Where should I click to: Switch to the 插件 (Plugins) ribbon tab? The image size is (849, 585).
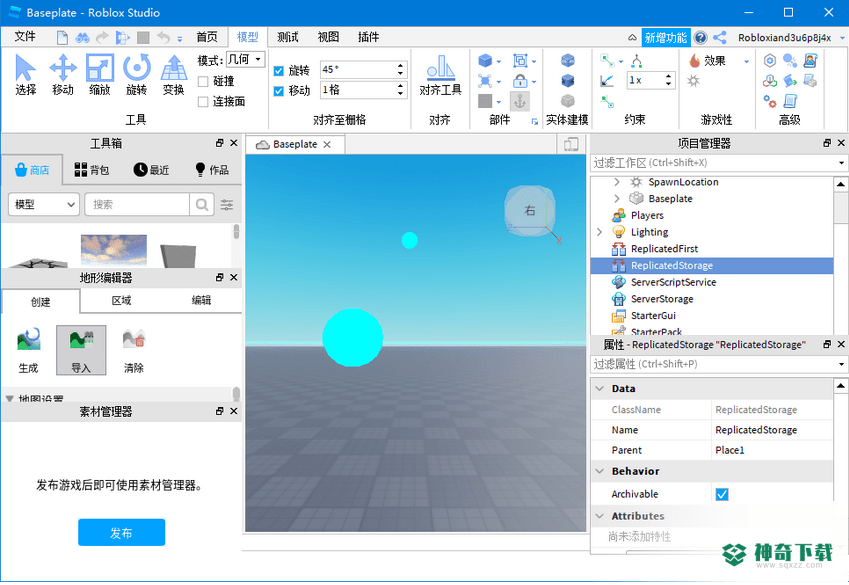tap(368, 37)
